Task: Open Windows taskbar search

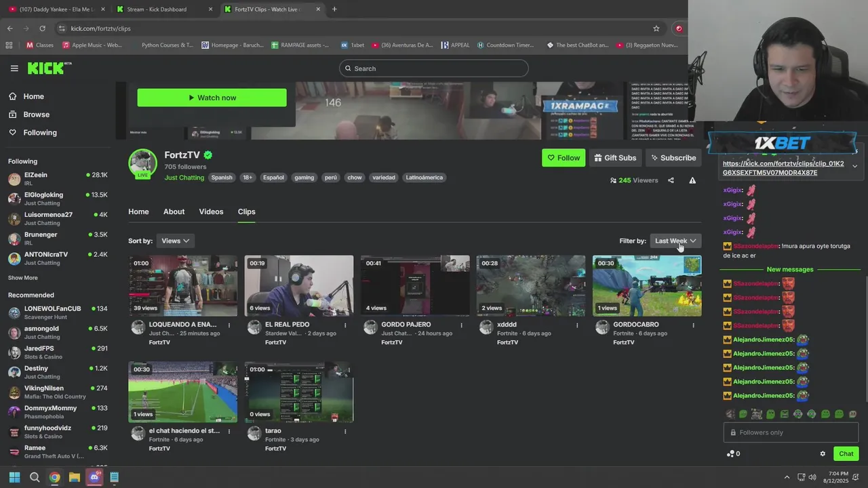Action: pyautogui.click(x=35, y=477)
